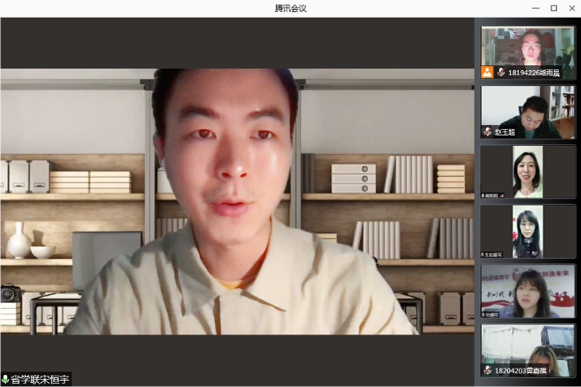This screenshot has height=387, width=581.
Task: Click the orange host icon on 18194226 thumbnail
Action: pos(487,72)
